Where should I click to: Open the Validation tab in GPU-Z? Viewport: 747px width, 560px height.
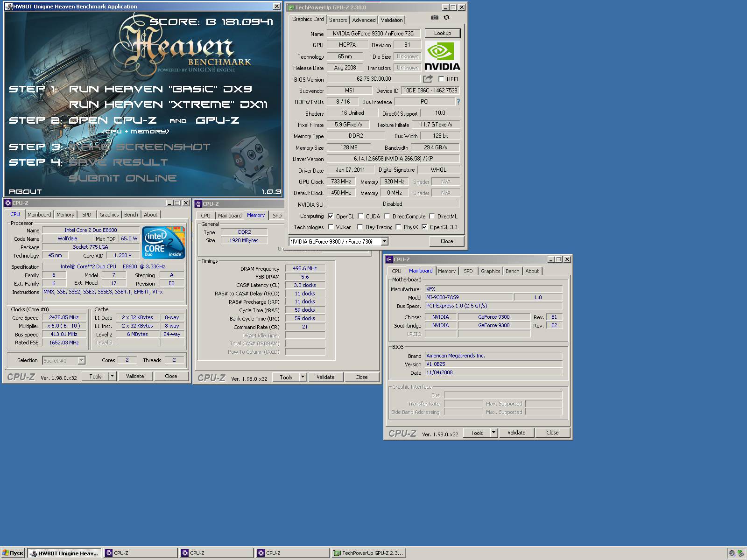392,20
